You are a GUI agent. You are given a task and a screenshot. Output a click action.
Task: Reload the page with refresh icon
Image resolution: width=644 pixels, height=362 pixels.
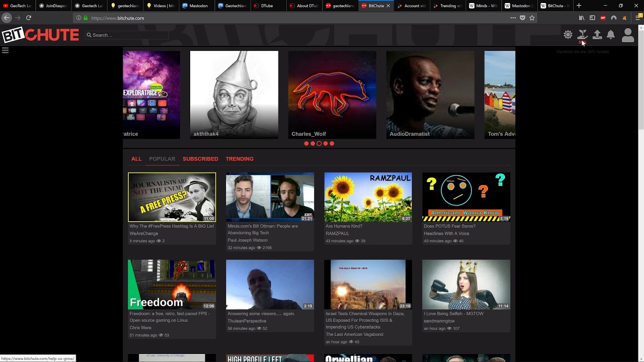(29, 18)
